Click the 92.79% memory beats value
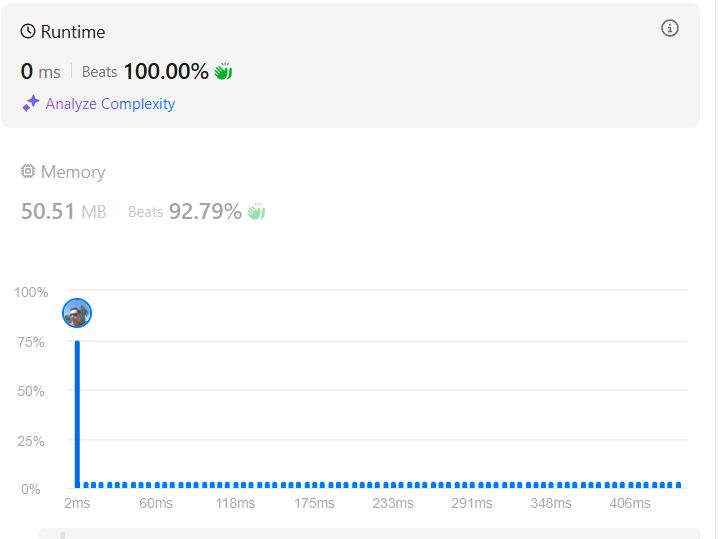723x539 pixels. click(x=205, y=212)
